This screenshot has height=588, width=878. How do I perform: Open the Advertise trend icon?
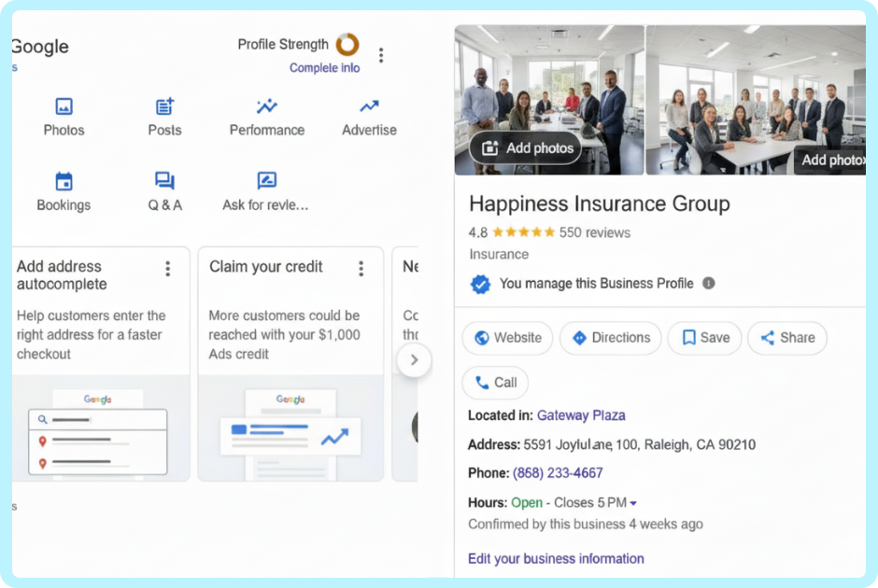tap(369, 105)
